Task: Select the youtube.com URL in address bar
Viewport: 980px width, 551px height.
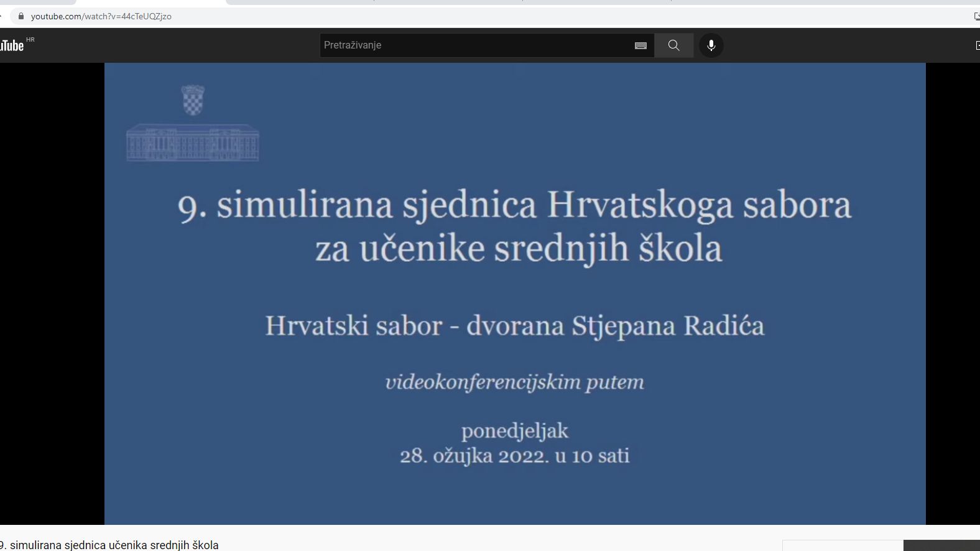Action: pos(101,16)
